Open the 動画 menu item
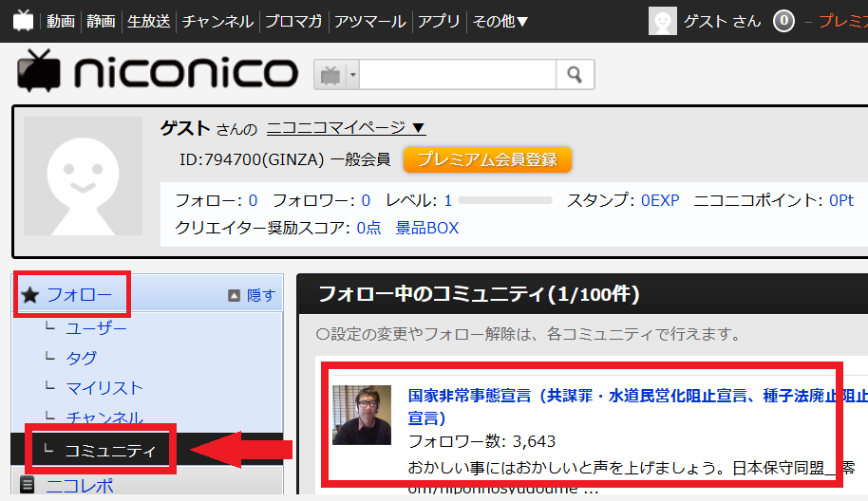The height and width of the screenshot is (501, 868). pyautogui.click(x=61, y=21)
